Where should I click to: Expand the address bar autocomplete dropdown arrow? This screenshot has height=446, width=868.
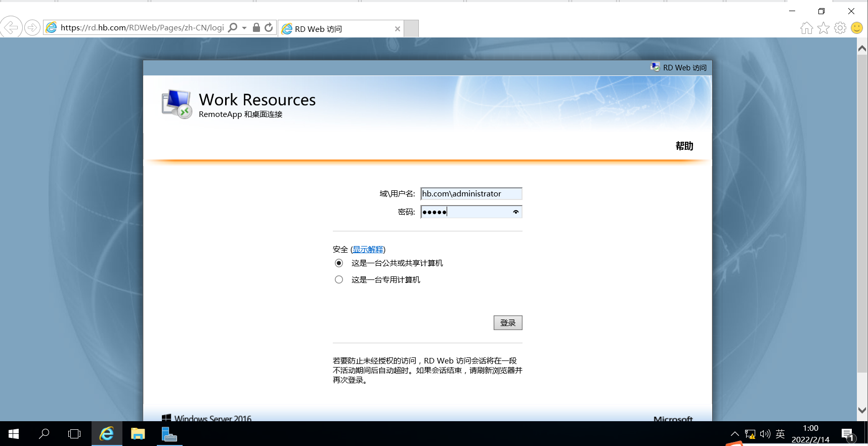point(244,28)
